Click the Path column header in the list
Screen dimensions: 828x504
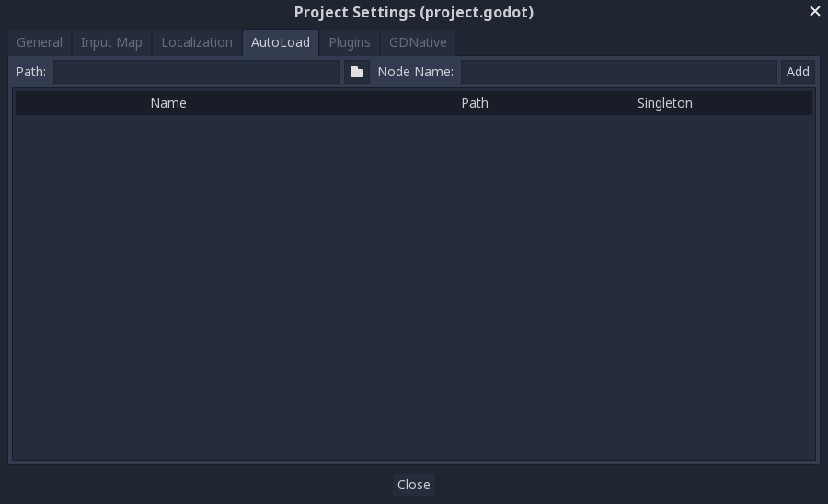click(475, 103)
